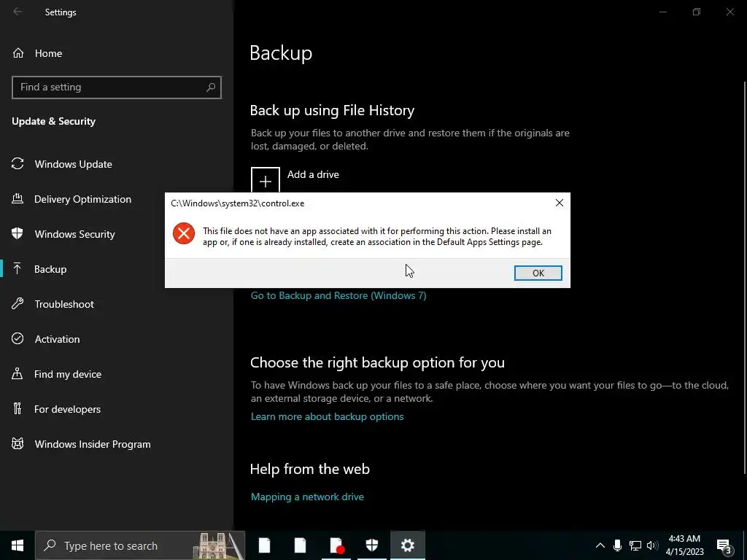Click the Home house icon
The image size is (747, 560).
point(18,52)
